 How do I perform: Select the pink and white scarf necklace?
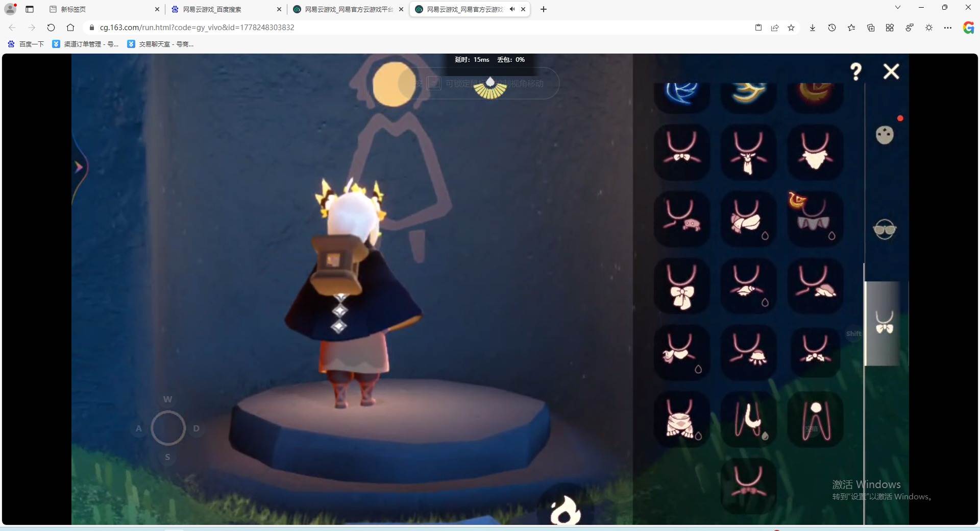[749, 219]
